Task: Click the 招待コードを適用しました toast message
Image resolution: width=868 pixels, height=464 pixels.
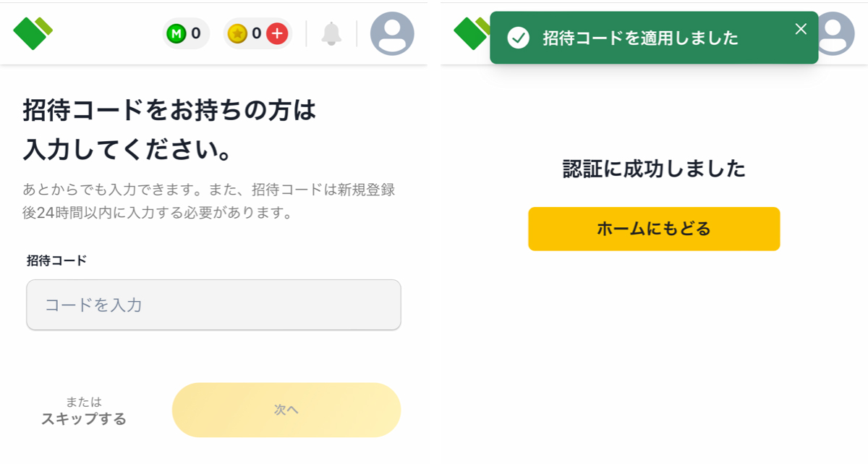Action: (641, 38)
